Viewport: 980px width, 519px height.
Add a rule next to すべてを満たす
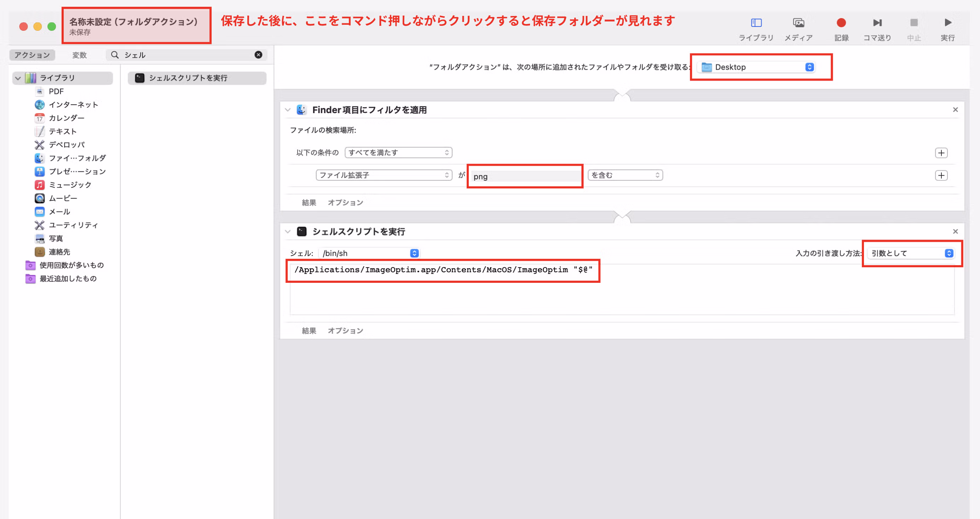click(941, 153)
